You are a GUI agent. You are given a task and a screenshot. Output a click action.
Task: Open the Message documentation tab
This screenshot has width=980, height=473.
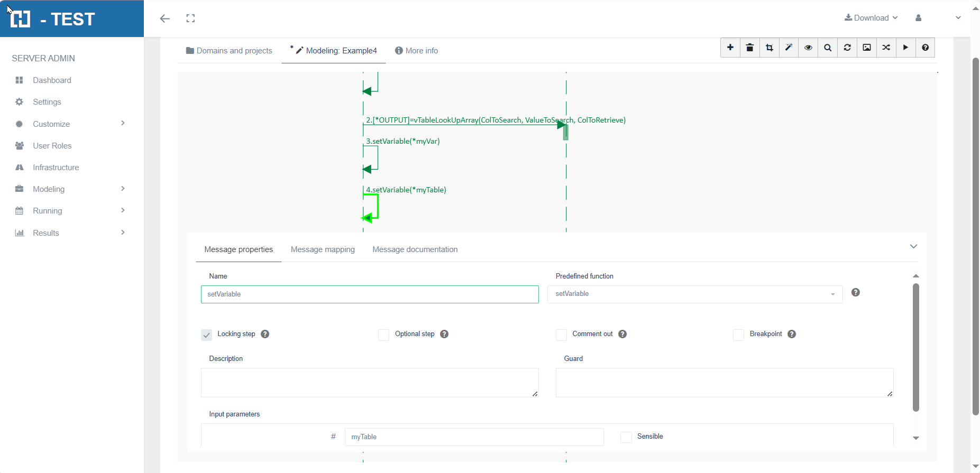pos(415,249)
